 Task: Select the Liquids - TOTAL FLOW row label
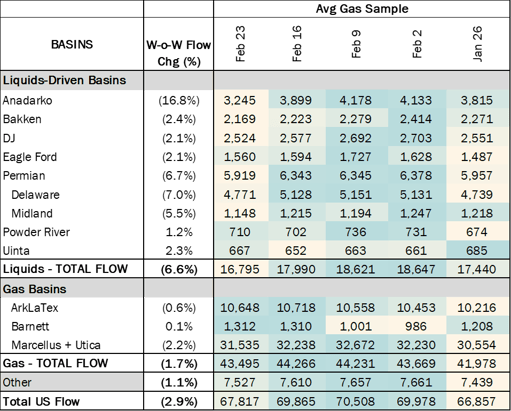click(x=65, y=269)
